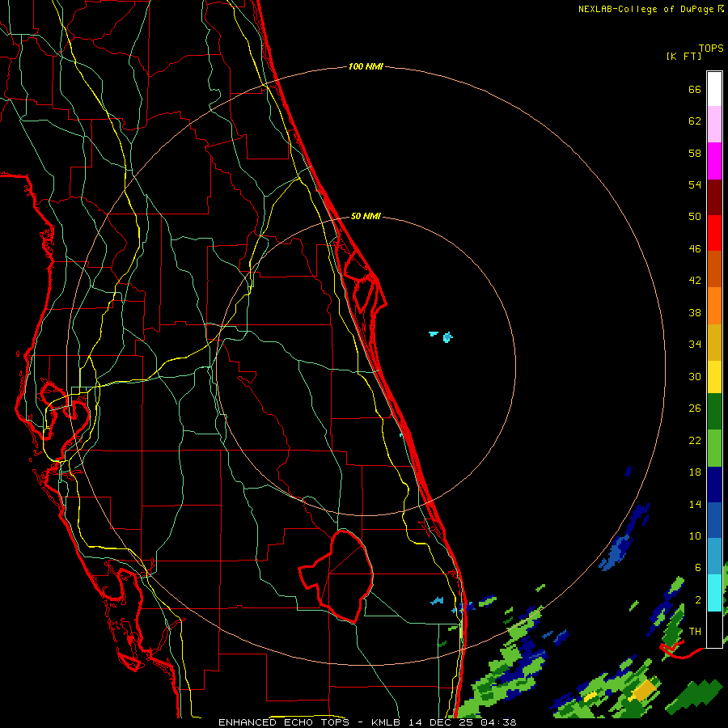
Task: Click the "38" legend value
Action: coord(695,312)
